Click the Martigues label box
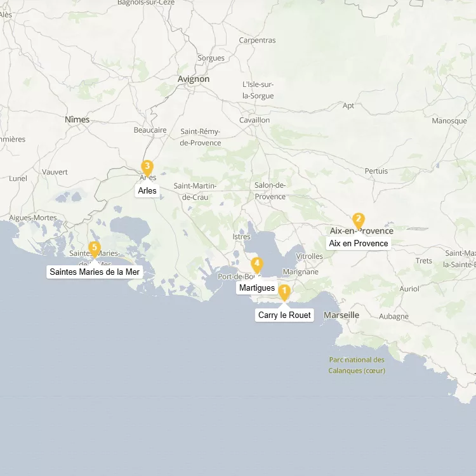The height and width of the screenshot is (476, 476). point(257,288)
